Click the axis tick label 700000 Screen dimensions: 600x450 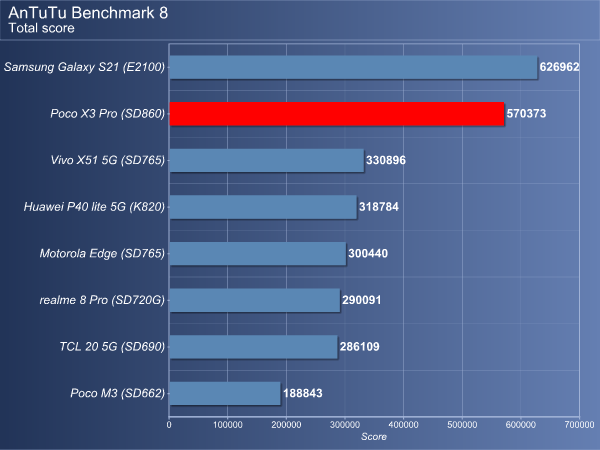click(x=579, y=425)
